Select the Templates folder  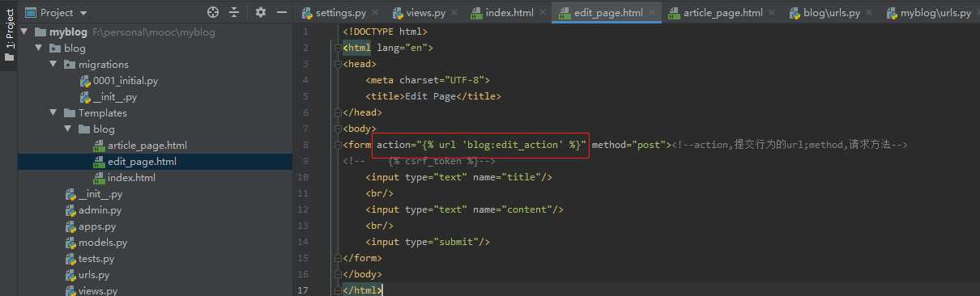point(103,113)
